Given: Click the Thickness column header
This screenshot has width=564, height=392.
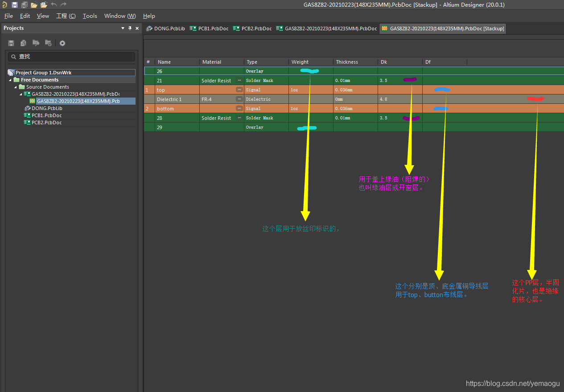Looking at the screenshot, I should tap(355, 62).
